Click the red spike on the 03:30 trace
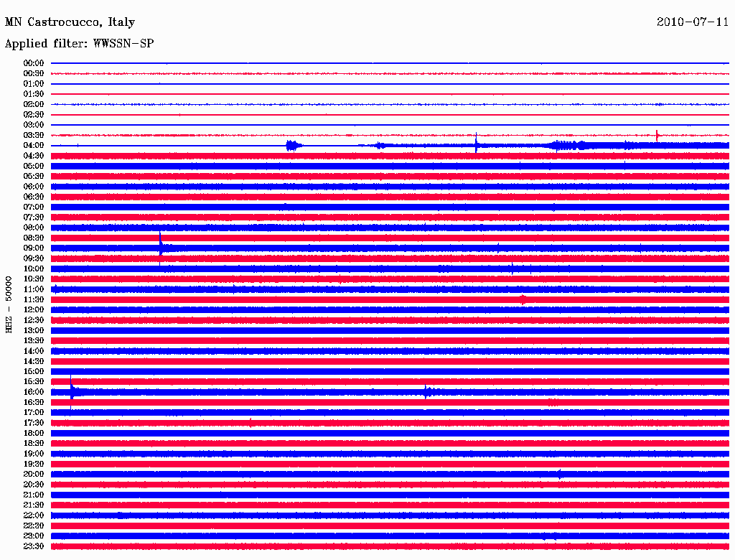The width and height of the screenshot is (735, 560). [x=657, y=136]
